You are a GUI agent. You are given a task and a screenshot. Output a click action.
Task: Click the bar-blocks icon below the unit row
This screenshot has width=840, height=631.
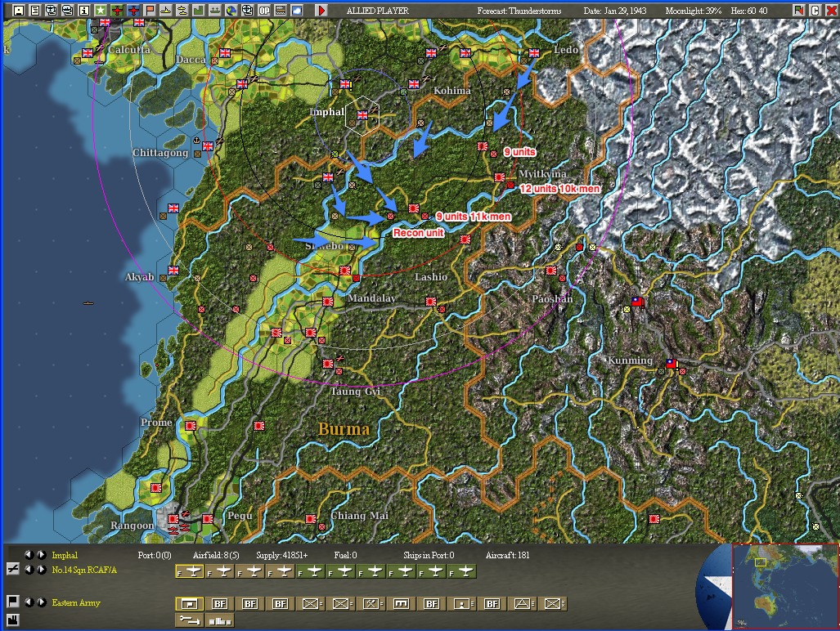(220, 620)
